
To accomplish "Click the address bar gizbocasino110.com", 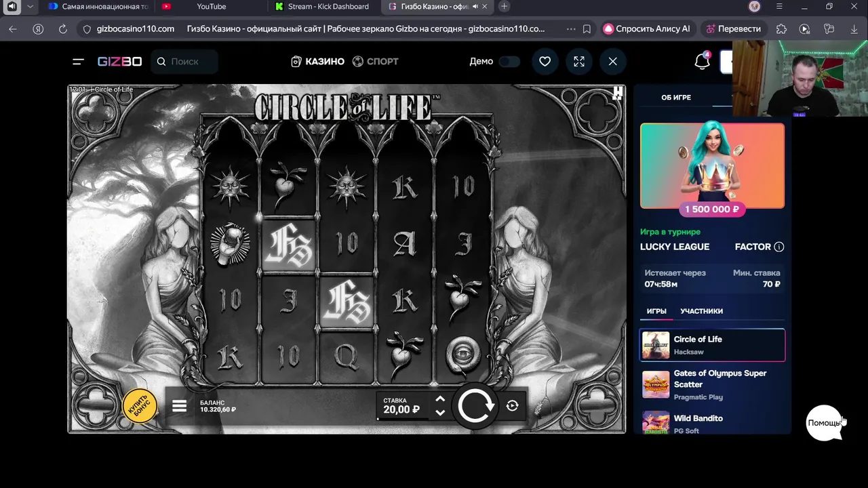I will click(136, 29).
